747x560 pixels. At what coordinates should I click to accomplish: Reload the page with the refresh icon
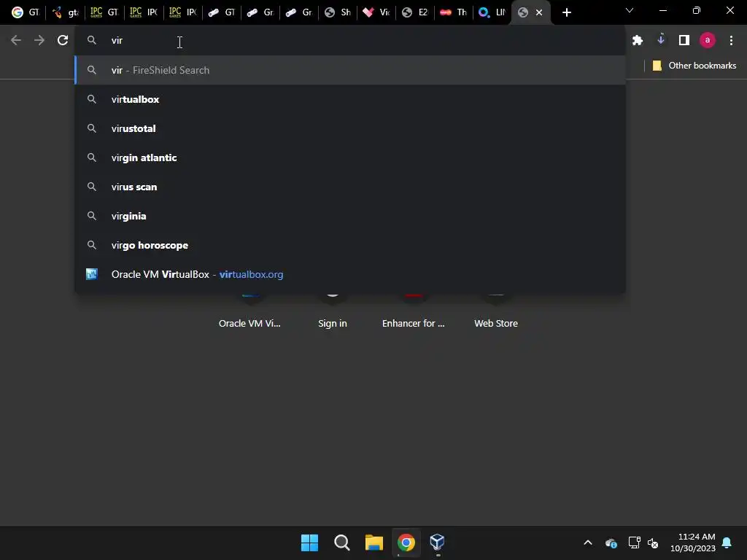63,41
